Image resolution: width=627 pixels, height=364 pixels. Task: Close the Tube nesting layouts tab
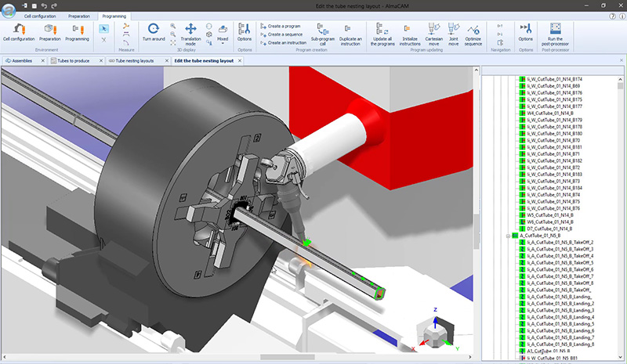[x=166, y=59]
